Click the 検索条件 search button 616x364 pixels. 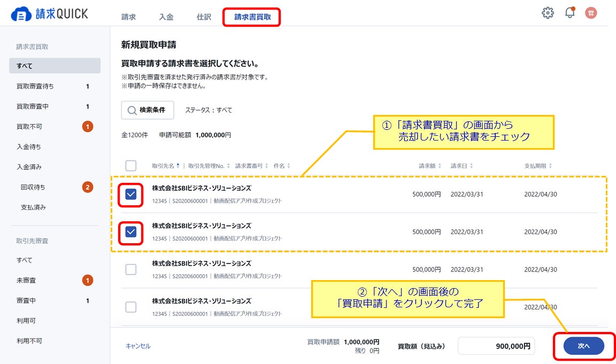148,110
